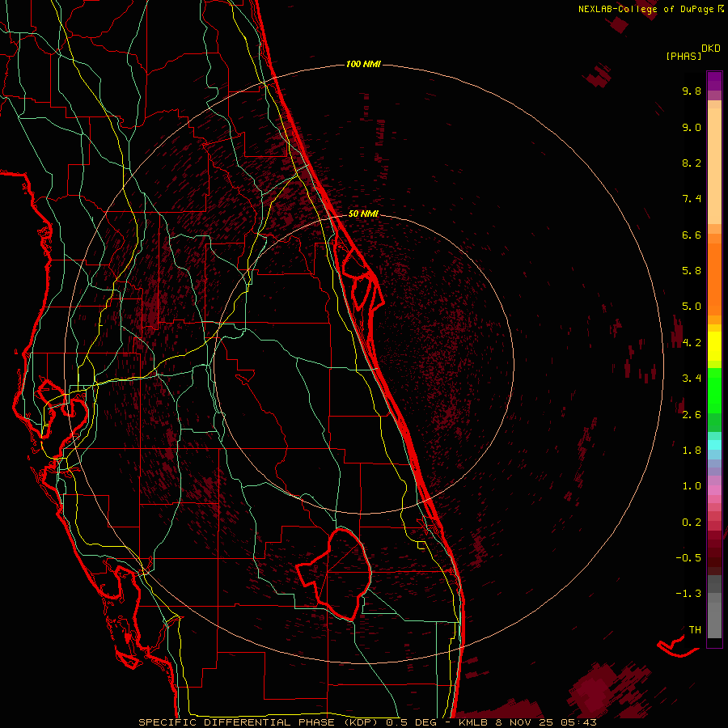Screen dimensions: 728x728
Task: Click the 8.2 scale value
Action: point(692,163)
